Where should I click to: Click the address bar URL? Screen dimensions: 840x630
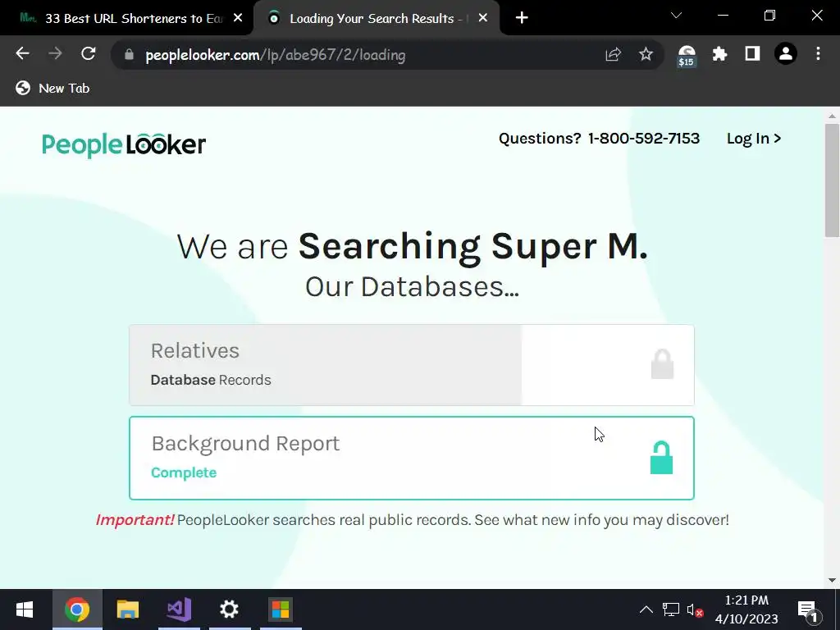[x=276, y=55]
